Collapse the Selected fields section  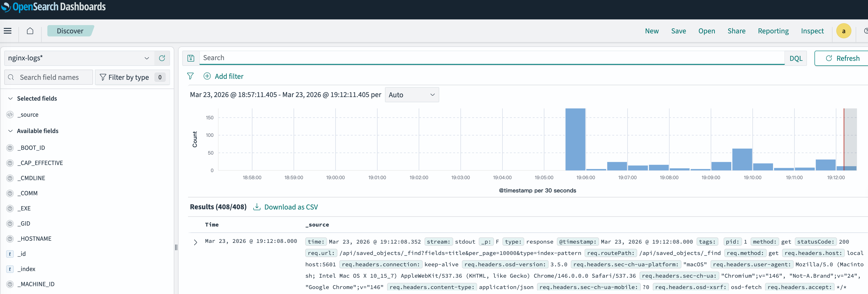coord(10,98)
